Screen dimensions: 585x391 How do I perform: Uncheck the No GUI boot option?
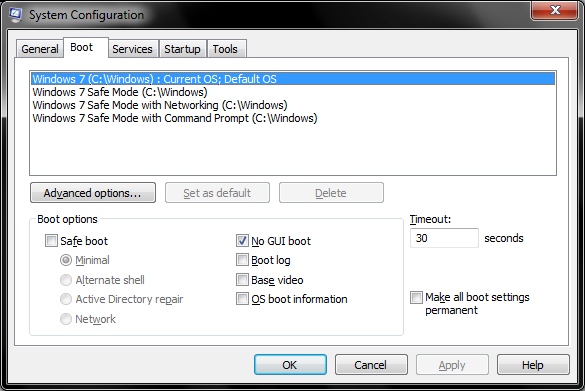click(242, 241)
